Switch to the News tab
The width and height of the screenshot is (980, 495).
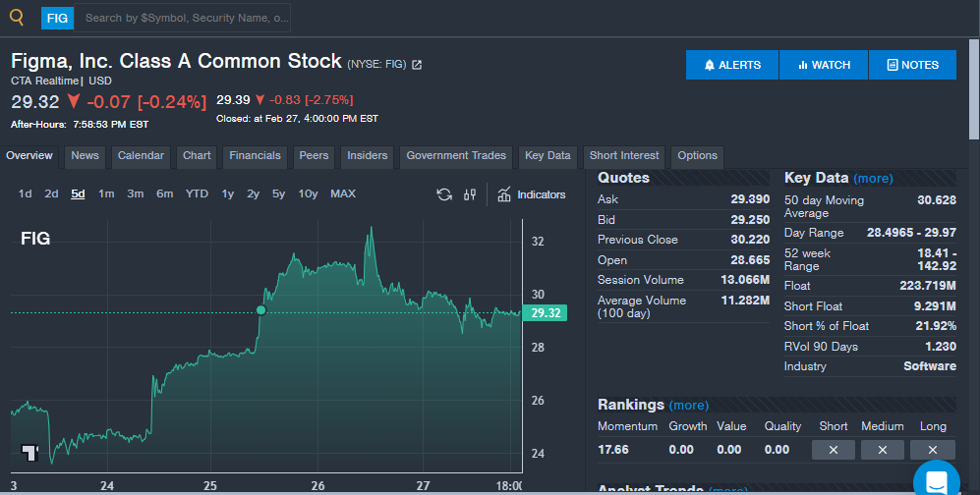tap(85, 156)
